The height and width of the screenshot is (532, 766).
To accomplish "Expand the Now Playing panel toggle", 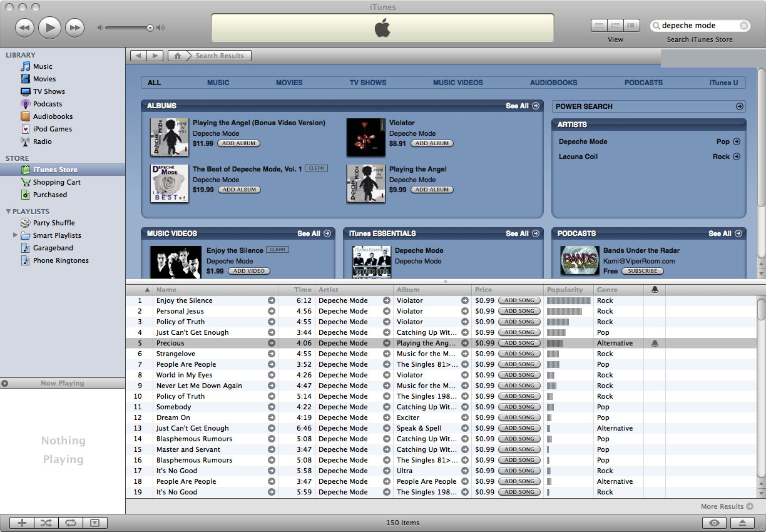I will pos(5,383).
